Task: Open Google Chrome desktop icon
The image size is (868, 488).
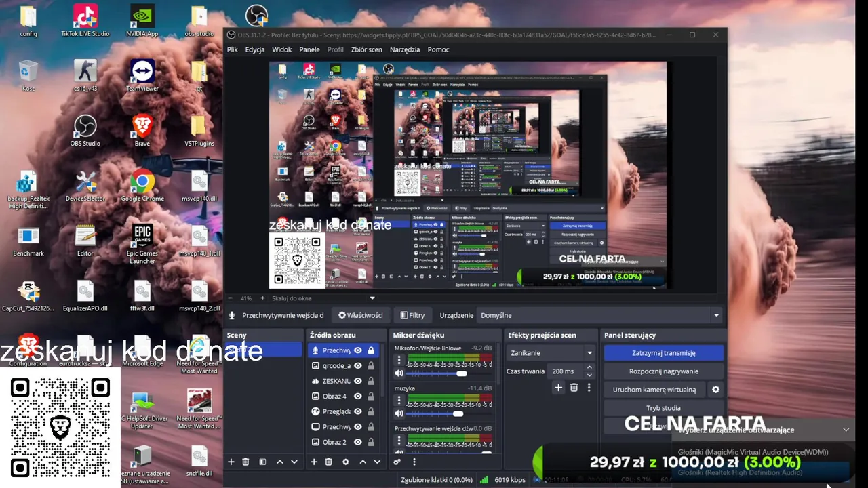Action: (x=142, y=186)
